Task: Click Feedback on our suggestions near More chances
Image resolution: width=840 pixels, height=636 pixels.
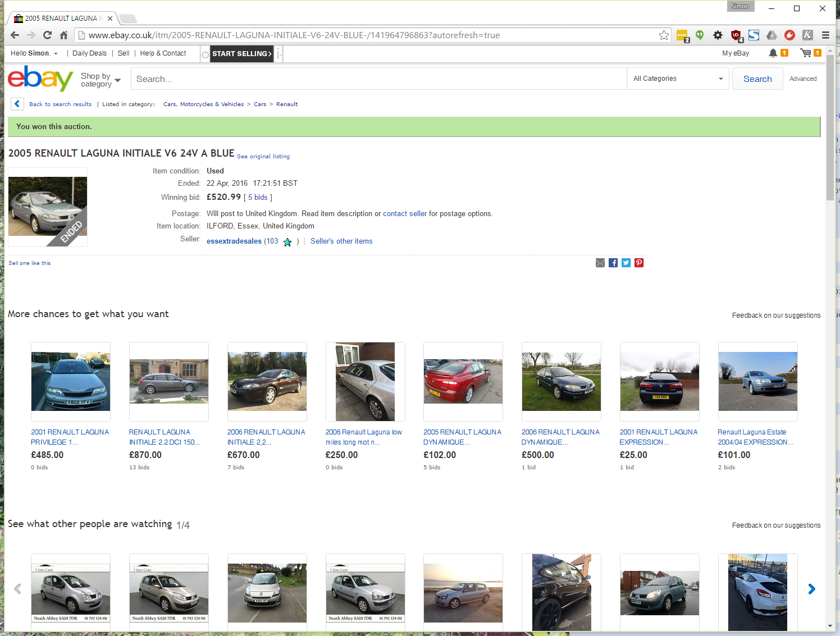Action: (x=776, y=315)
